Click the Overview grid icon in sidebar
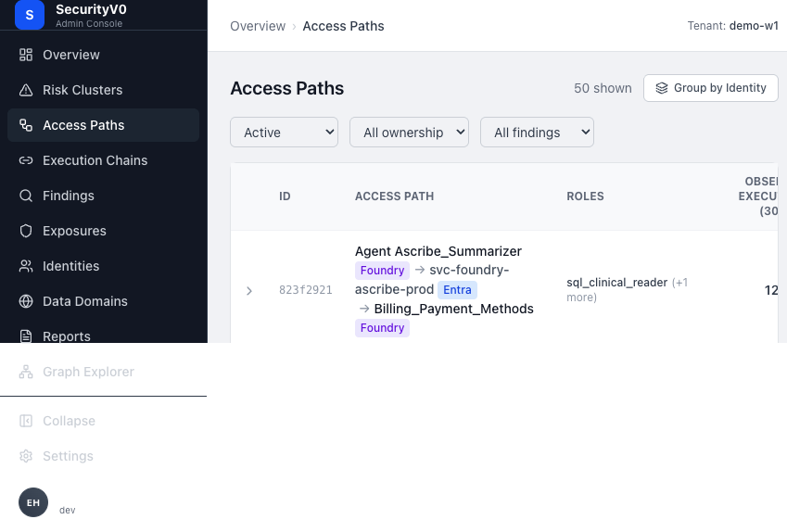Viewport: 787px width, 532px height. [26, 55]
